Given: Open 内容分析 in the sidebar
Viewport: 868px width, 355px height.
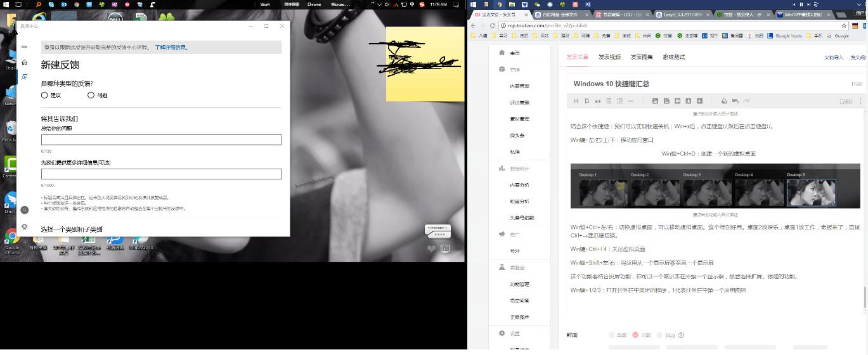Looking at the screenshot, I should click(x=519, y=185).
